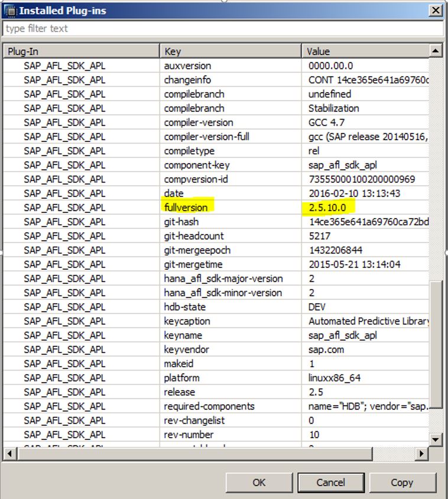
Task: Select the makeid key cell
Action: click(231, 364)
